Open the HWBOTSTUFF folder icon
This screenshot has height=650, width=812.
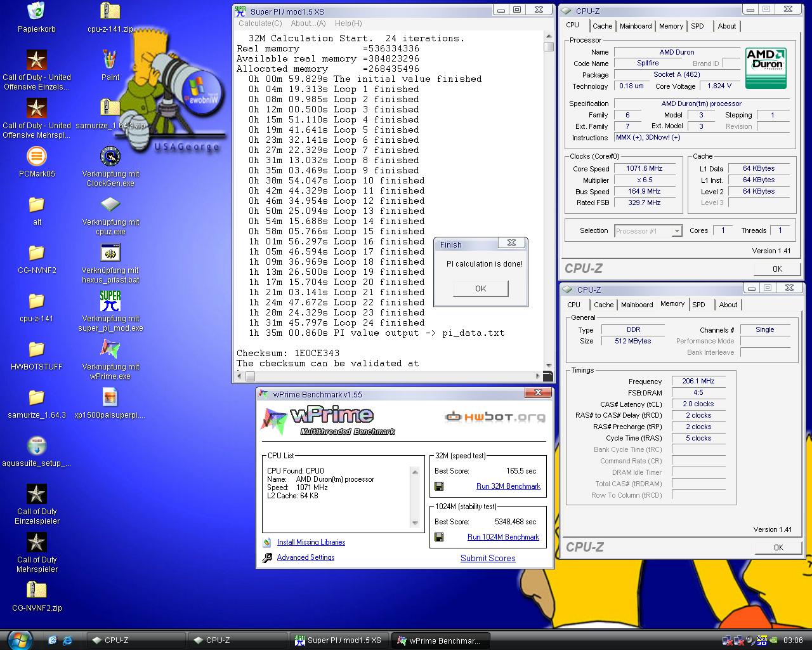36,349
